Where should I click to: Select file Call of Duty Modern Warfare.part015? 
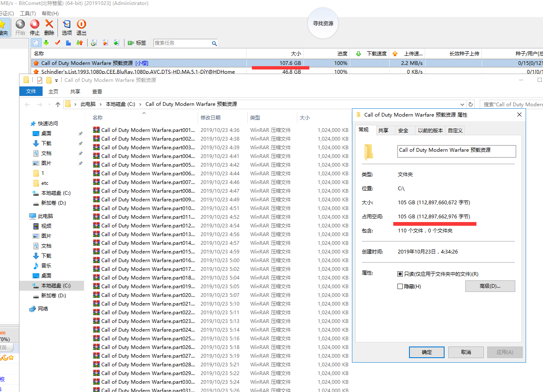[x=220, y=252]
